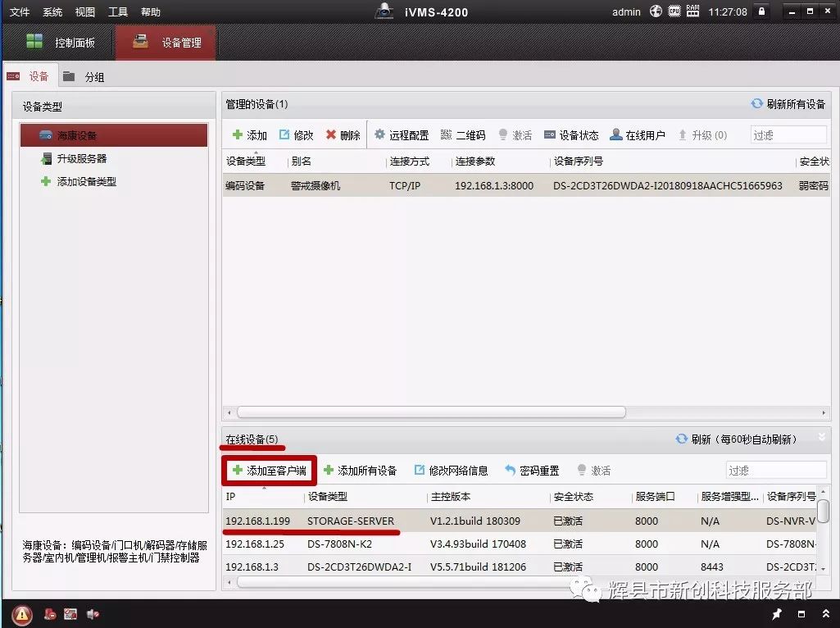
Task: Click the CPU usage icon
Action: tap(674, 11)
